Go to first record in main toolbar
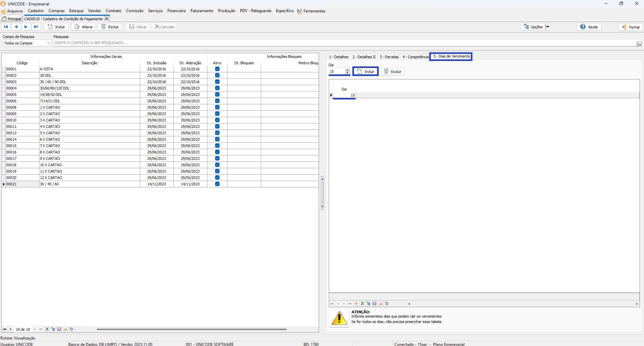The height and width of the screenshot is (346, 644). point(6,27)
